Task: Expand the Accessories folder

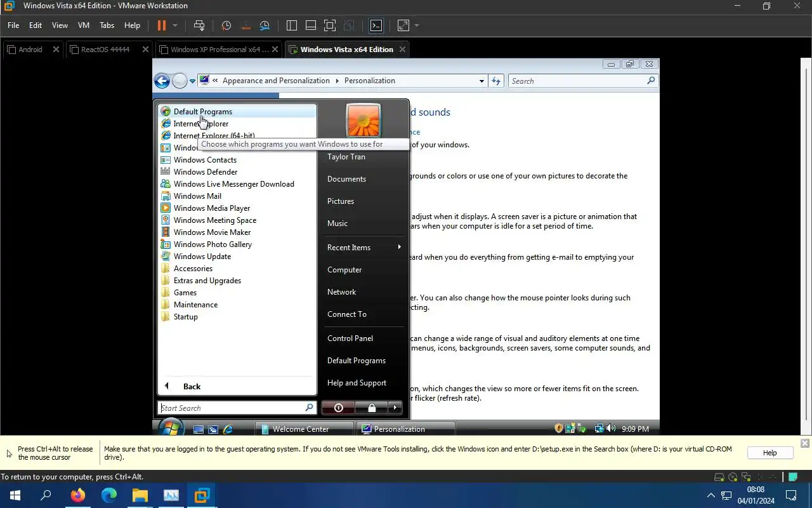Action: [237, 269]
